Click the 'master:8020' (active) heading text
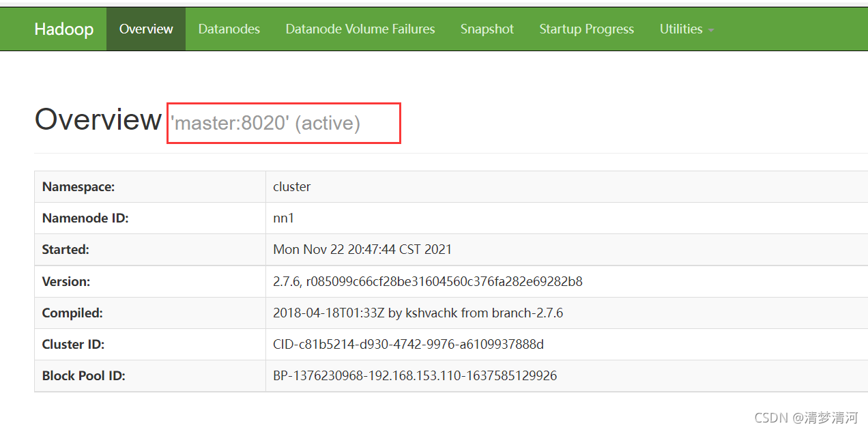Image resolution: width=868 pixels, height=430 pixels. pyautogui.click(x=265, y=124)
